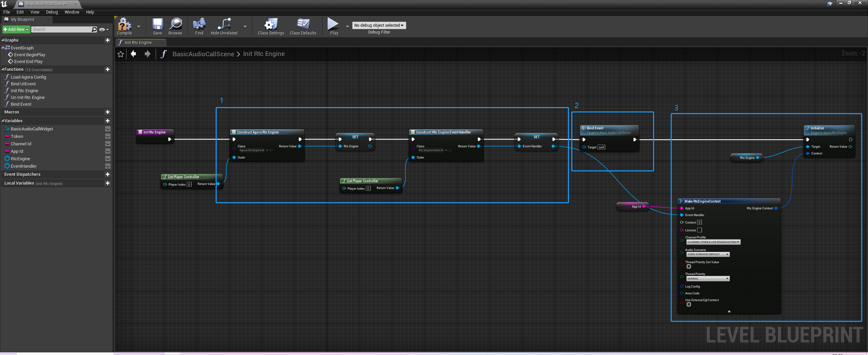868x355 pixels.
Task: Check Use External Egl Context checkbox
Action: click(689, 305)
